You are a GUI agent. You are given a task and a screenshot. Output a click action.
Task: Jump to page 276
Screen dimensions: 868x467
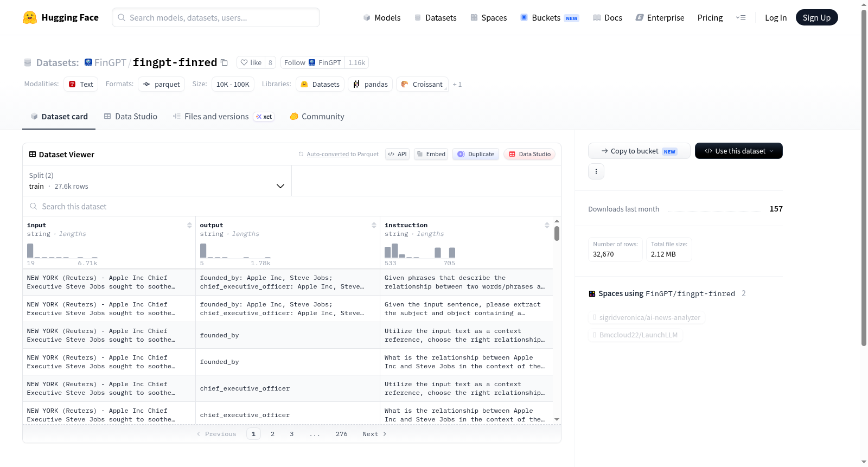(x=342, y=434)
